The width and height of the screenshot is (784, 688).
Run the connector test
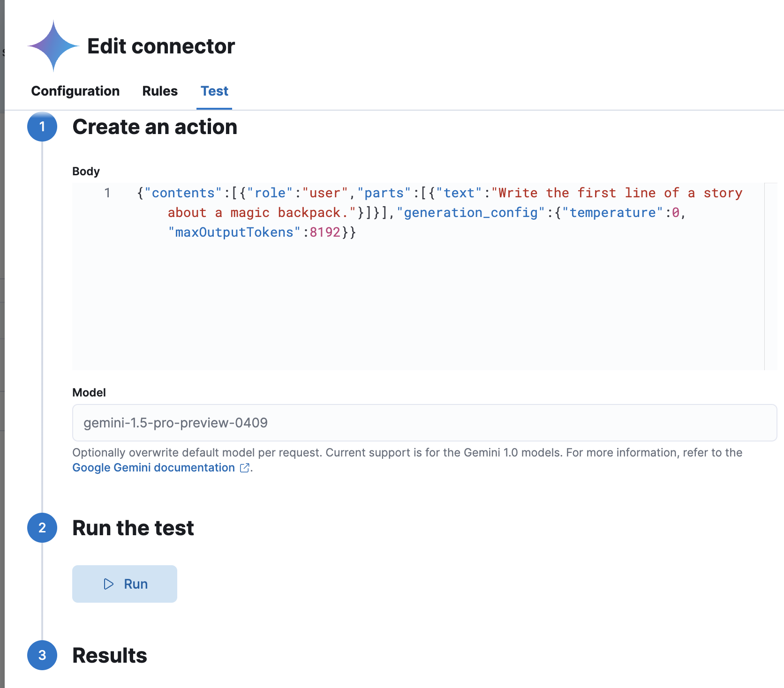coord(125,584)
